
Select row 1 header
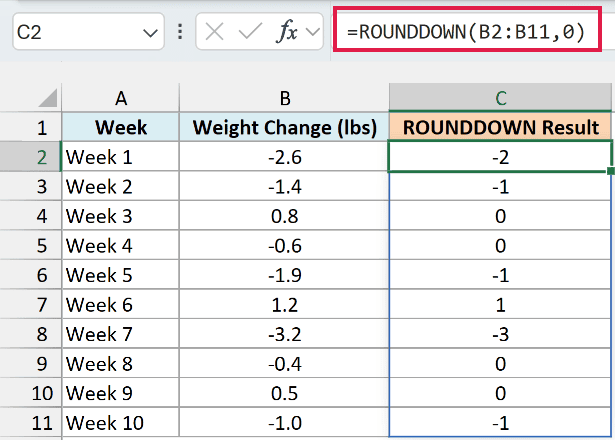[x=31, y=127]
